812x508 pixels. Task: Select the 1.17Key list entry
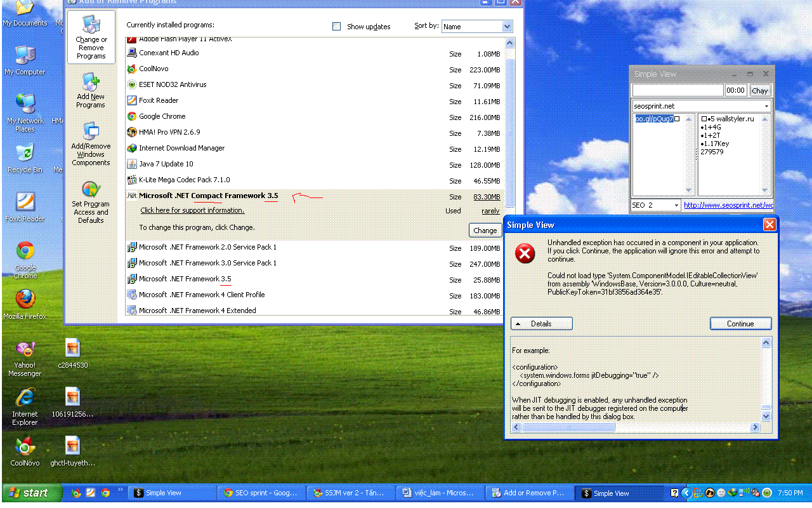click(x=715, y=144)
